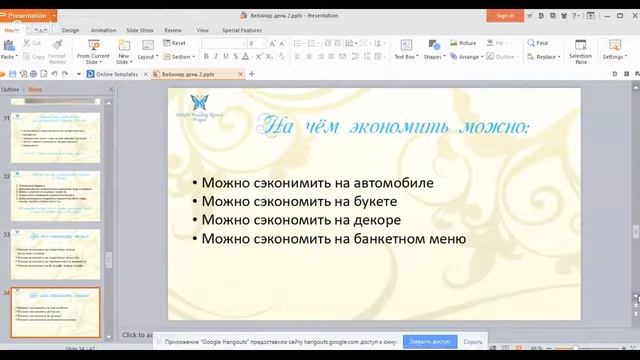Click the Copy icon
The height and width of the screenshot is (360, 640).
pyautogui.click(x=27, y=56)
